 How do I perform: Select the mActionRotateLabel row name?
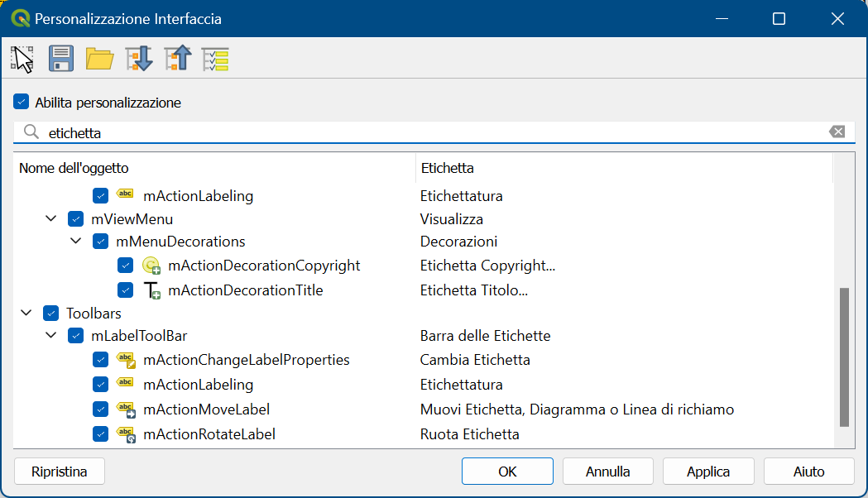[x=209, y=433]
